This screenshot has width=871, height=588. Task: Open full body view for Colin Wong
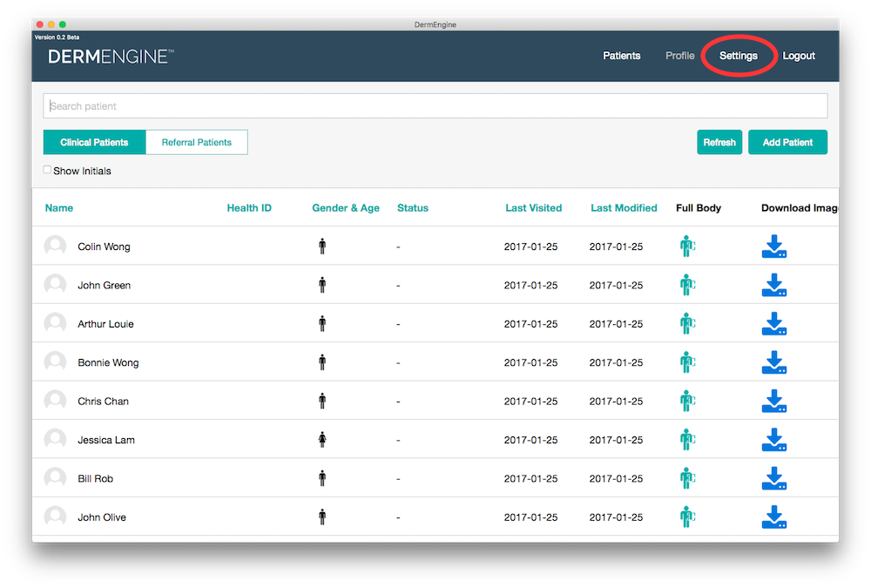click(x=687, y=247)
